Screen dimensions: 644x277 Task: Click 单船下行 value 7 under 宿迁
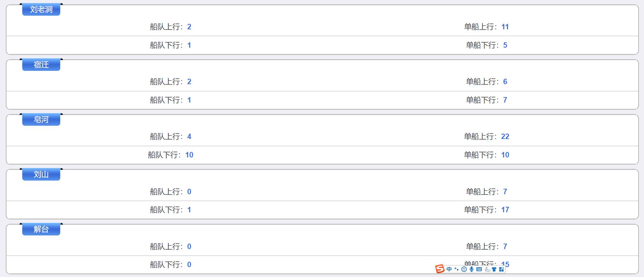coord(505,100)
